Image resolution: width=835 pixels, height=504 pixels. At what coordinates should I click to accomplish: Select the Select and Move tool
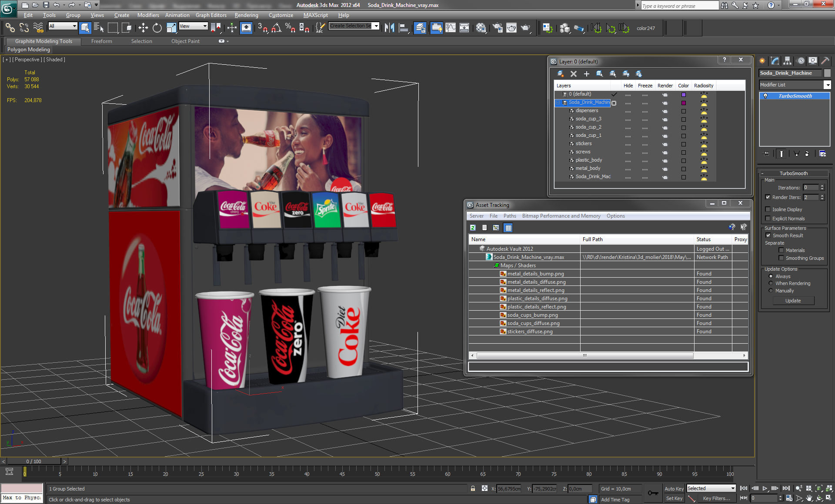coord(143,28)
